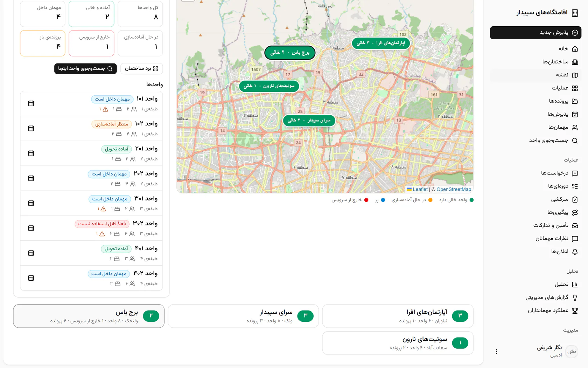Select the برج یاس building card
The height and width of the screenshot is (368, 588).
point(89,316)
